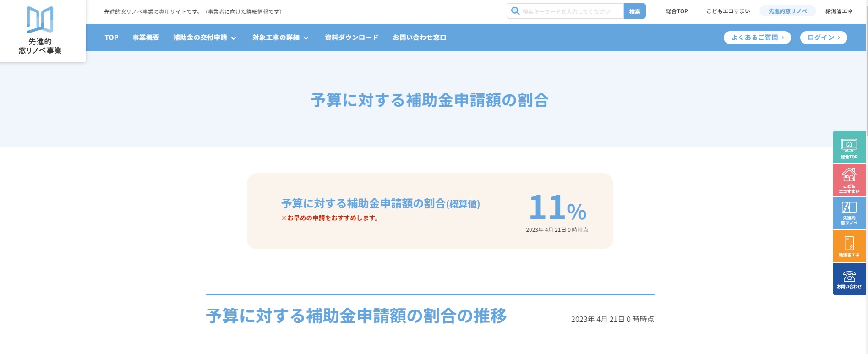Viewport: 868px width, 354px height.
Task: Click the ログイン button
Action: pyautogui.click(x=823, y=38)
